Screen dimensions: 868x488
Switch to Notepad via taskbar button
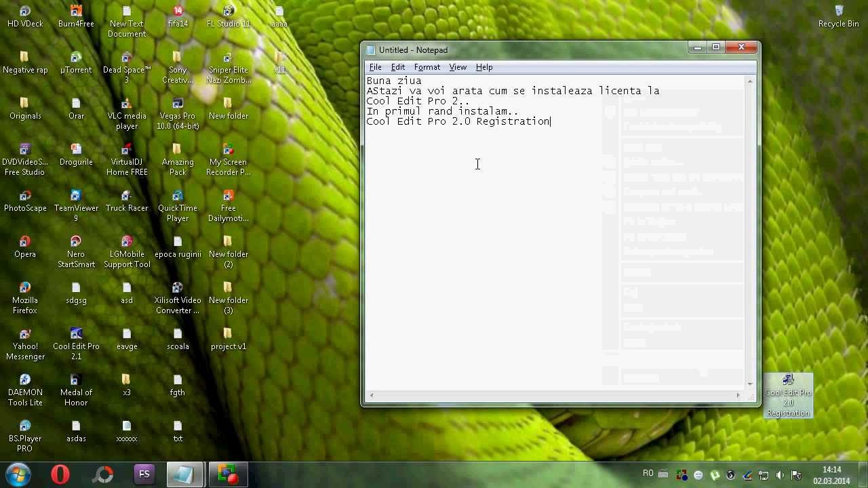pos(184,474)
